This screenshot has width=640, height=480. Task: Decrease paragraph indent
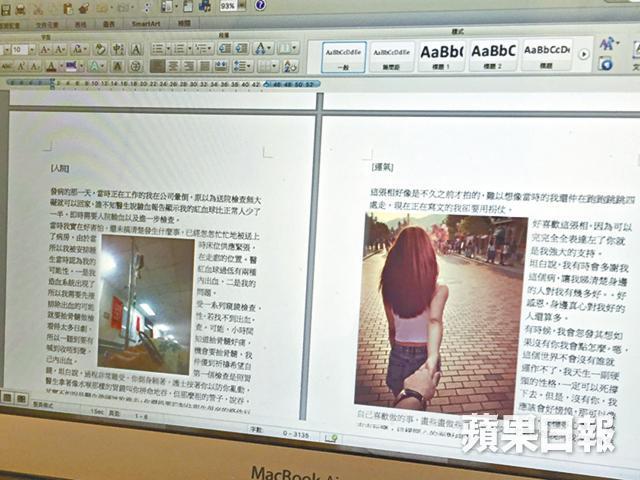click(x=224, y=49)
